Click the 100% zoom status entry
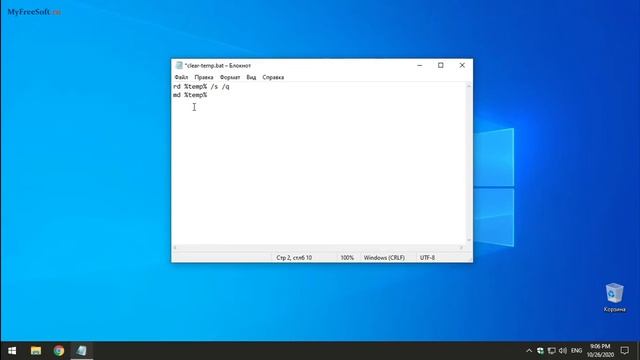Viewport: 640px width, 360px height. pos(347,258)
